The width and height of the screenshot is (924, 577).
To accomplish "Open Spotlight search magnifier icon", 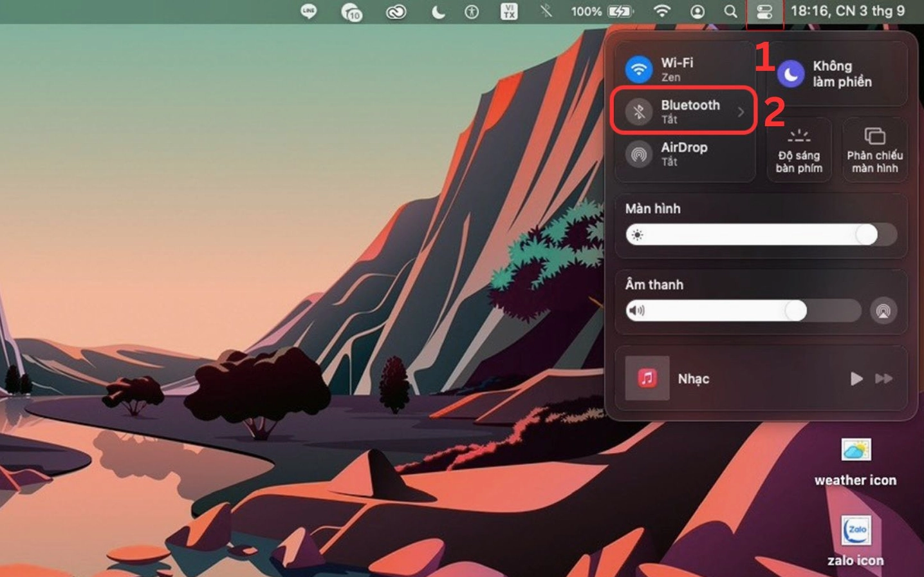I will 730,12.
